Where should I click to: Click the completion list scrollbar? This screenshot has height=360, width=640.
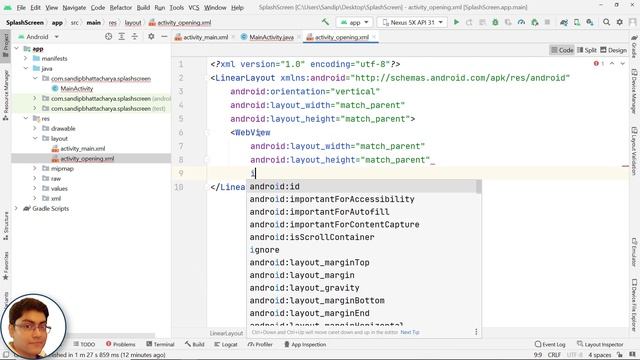[x=479, y=187]
